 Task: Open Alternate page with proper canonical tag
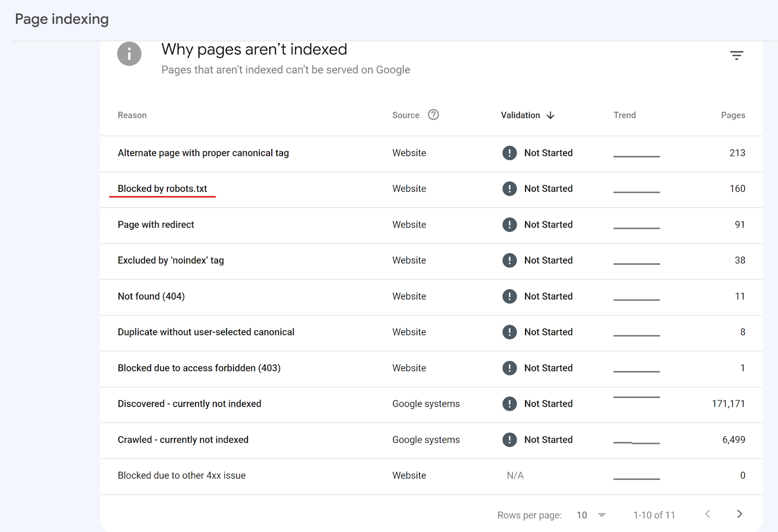tap(203, 153)
